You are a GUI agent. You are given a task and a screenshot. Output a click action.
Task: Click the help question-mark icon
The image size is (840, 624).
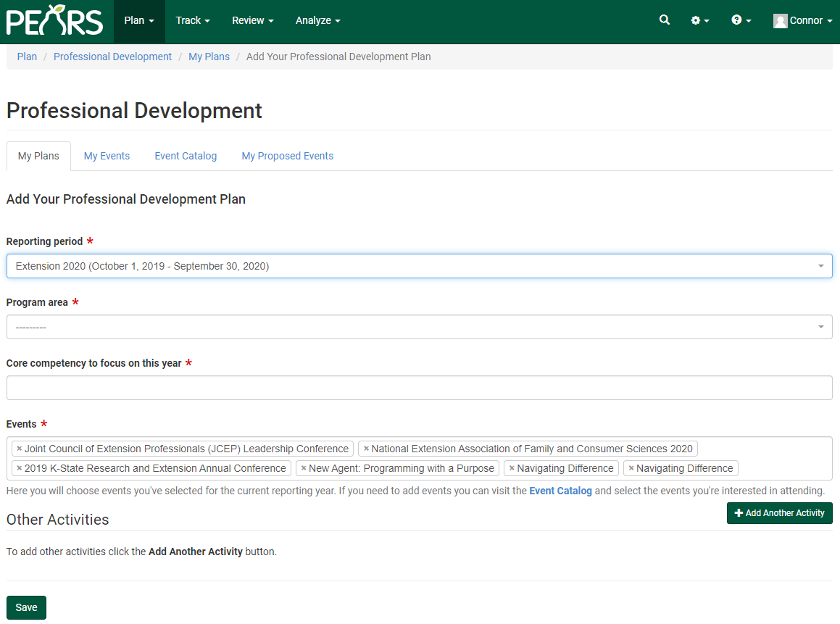[738, 20]
